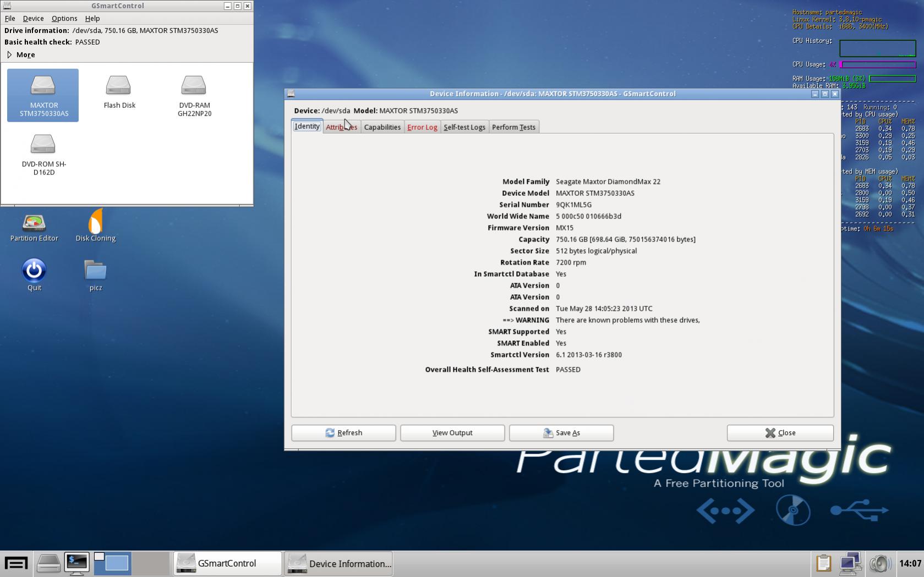924x577 pixels.
Task: Click the Scanned on date value
Action: (x=604, y=309)
